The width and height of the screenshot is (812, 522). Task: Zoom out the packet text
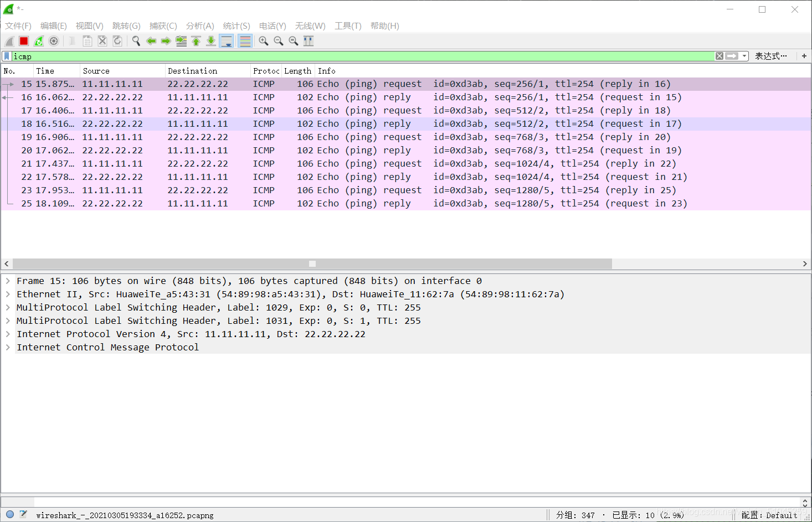[279, 41]
